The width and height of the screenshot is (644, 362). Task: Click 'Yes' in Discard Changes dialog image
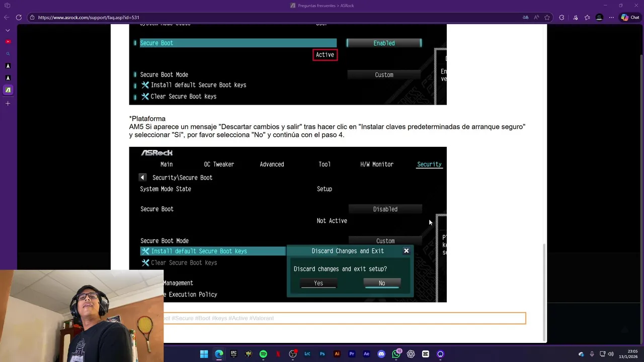[x=318, y=284]
